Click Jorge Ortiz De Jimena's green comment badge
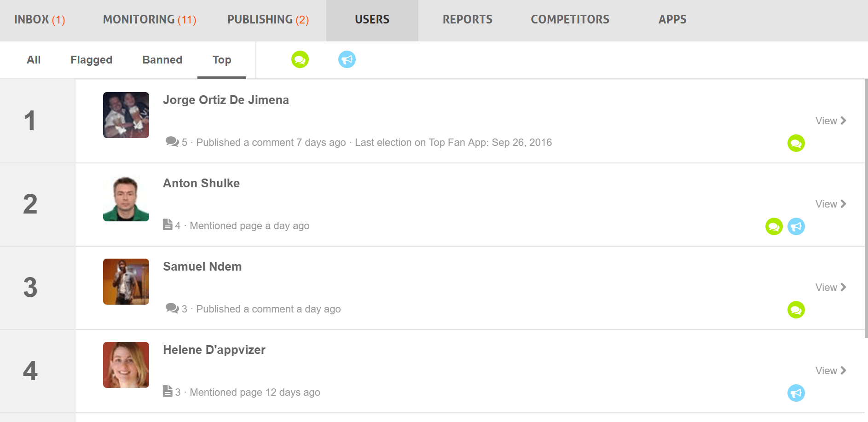This screenshot has width=868, height=422. (796, 143)
